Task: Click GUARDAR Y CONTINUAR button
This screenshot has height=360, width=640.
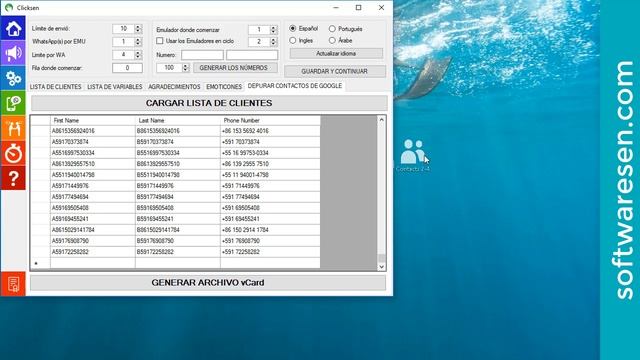Action: [x=335, y=71]
